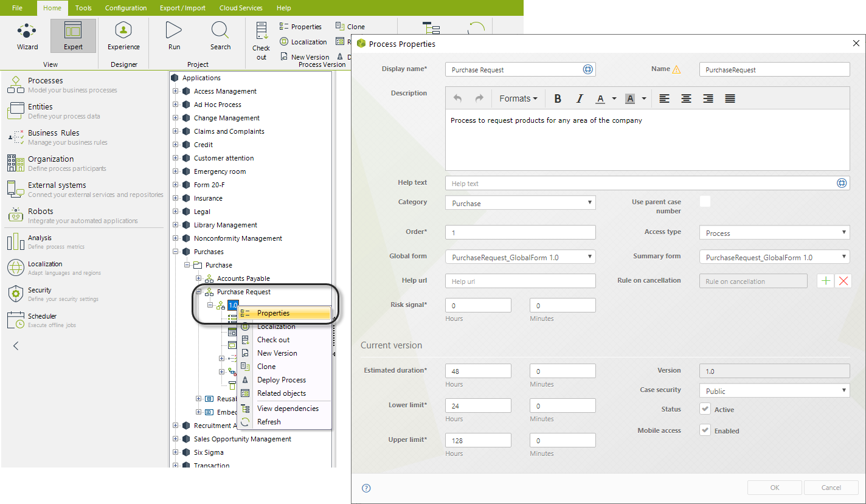The image size is (866, 504).
Task: Toggle Mobile access Enabled checkbox
Action: pyautogui.click(x=705, y=430)
